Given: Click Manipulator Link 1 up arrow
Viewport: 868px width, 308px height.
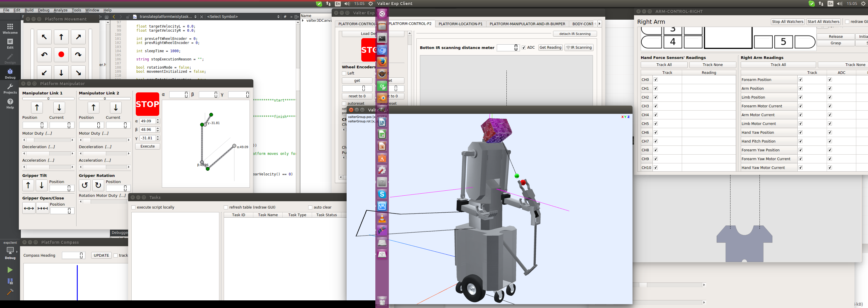Looking at the screenshot, I should click(37, 107).
